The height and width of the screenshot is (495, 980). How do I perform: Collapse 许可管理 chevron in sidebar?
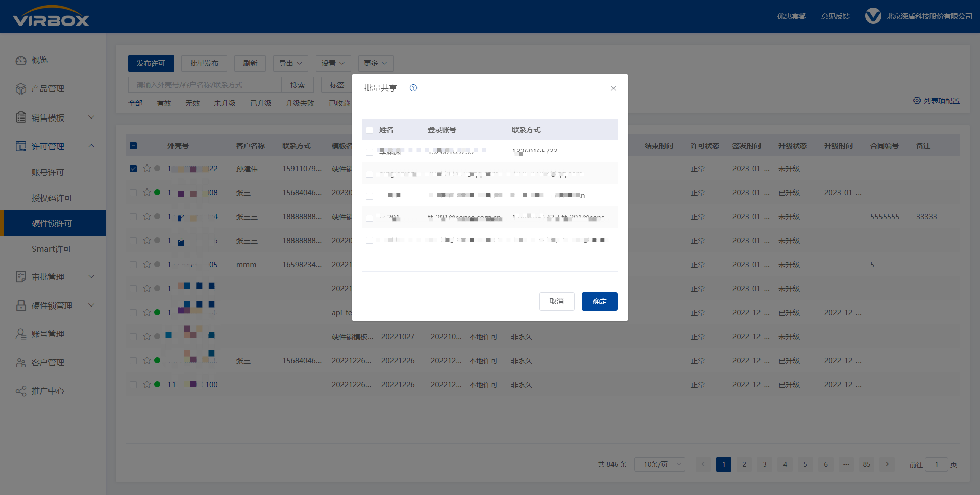[92, 146]
